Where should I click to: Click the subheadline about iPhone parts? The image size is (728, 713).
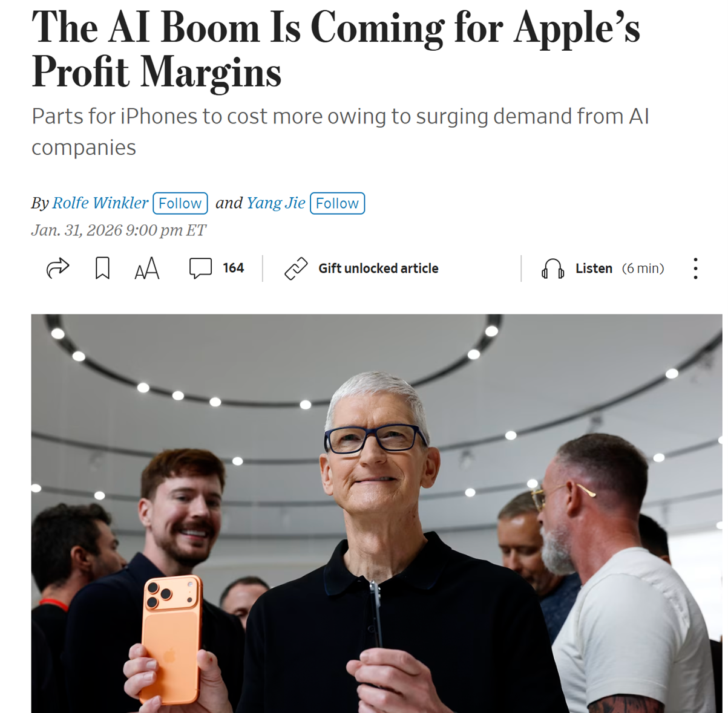coord(340,131)
